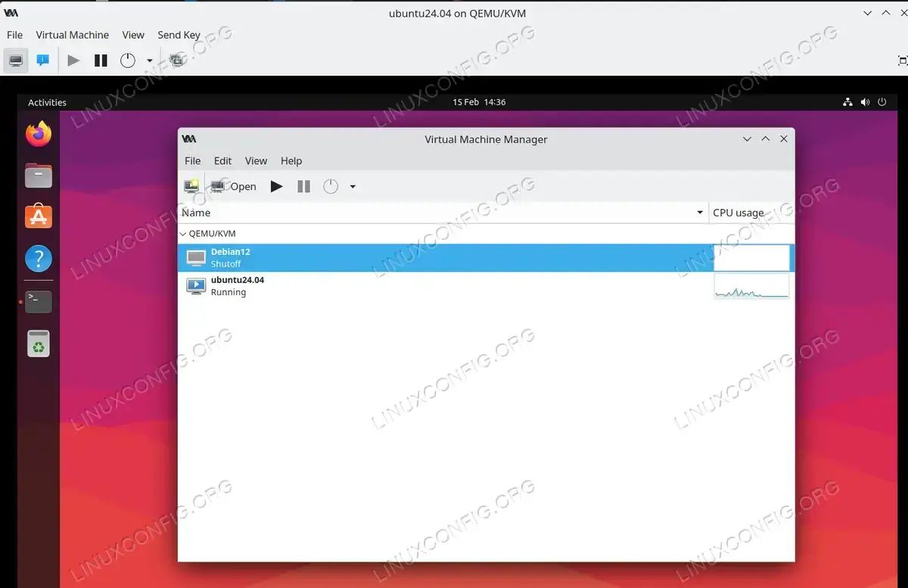
Task: Open Edit menu in Virtual Machine Manager
Action: (x=222, y=160)
